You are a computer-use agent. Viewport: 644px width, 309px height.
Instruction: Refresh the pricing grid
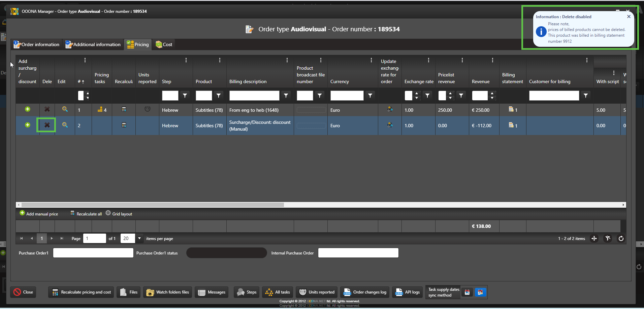621,239
